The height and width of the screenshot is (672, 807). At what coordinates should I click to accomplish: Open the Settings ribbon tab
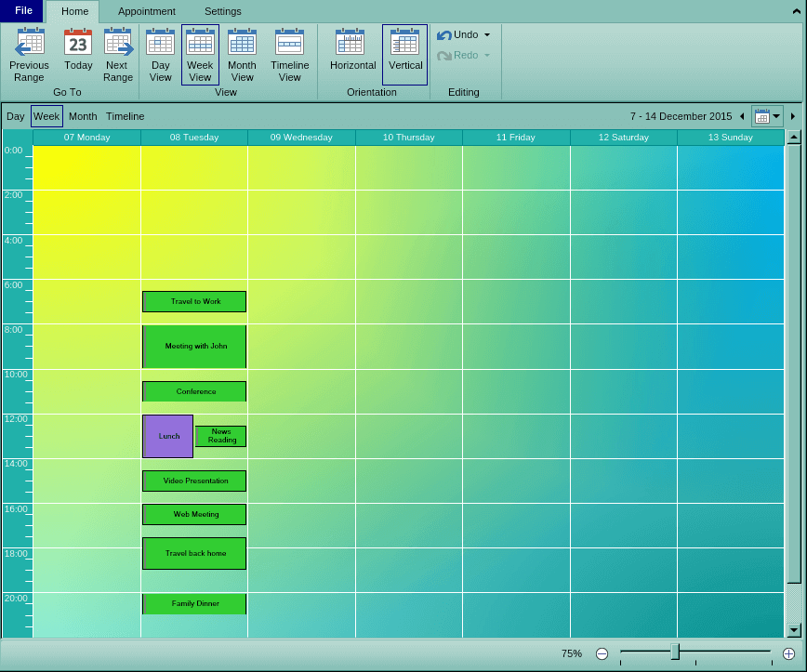pos(222,11)
